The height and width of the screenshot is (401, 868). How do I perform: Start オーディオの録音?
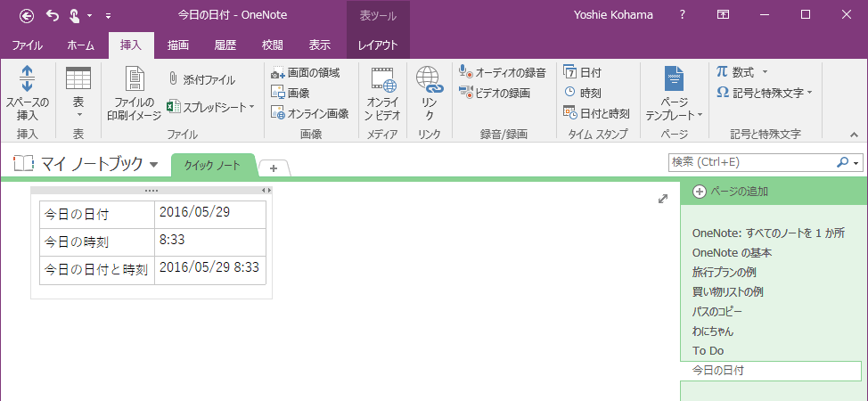tap(502, 72)
